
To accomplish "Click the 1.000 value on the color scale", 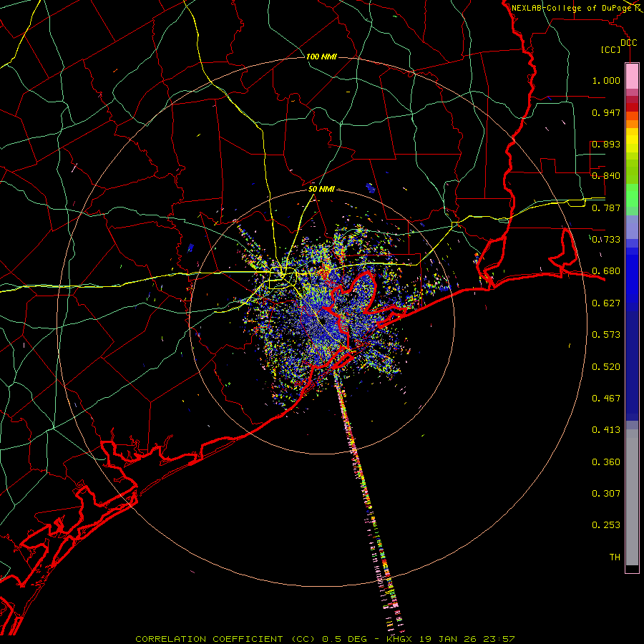I will tap(606, 80).
